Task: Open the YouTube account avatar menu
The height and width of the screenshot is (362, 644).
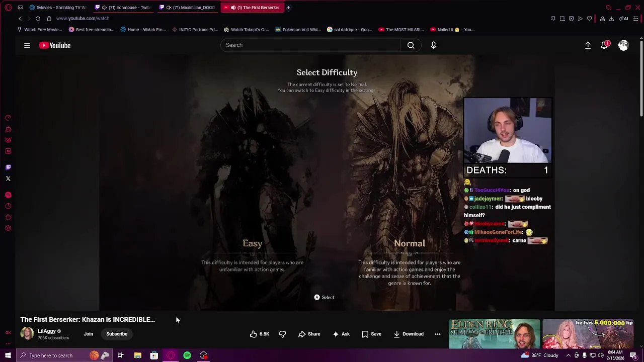Action: 623,45
